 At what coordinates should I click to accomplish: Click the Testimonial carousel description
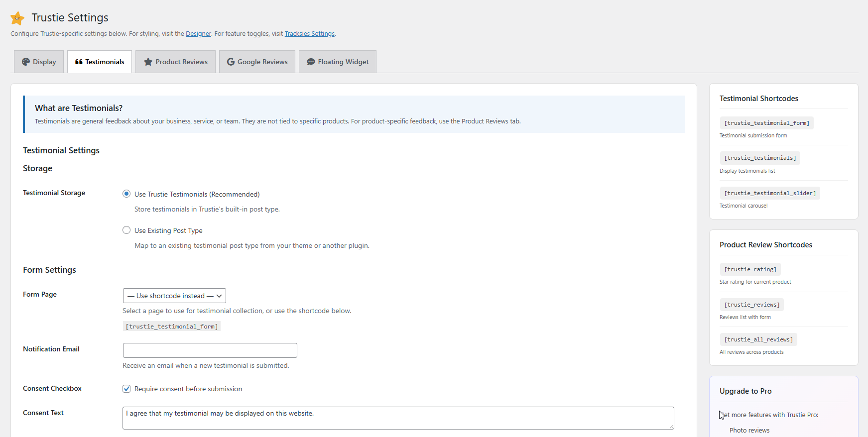click(x=744, y=206)
